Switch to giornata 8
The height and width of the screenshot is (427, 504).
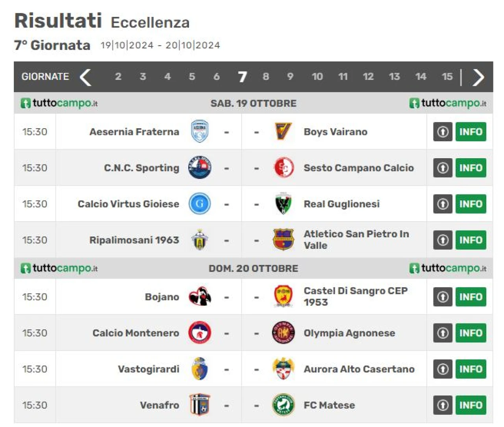266,76
